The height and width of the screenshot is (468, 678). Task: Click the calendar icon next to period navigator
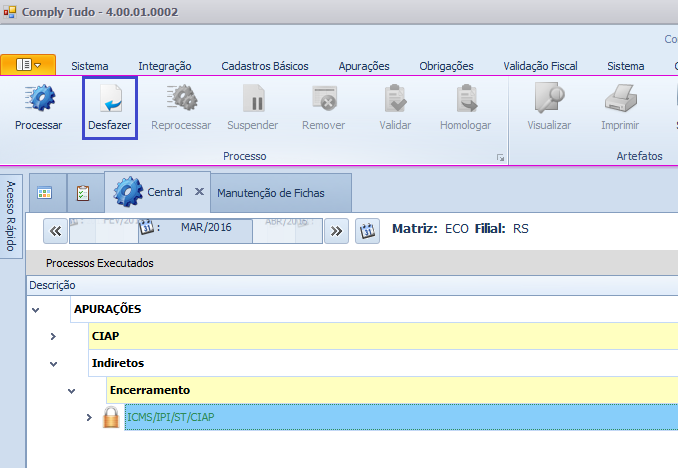point(367,229)
